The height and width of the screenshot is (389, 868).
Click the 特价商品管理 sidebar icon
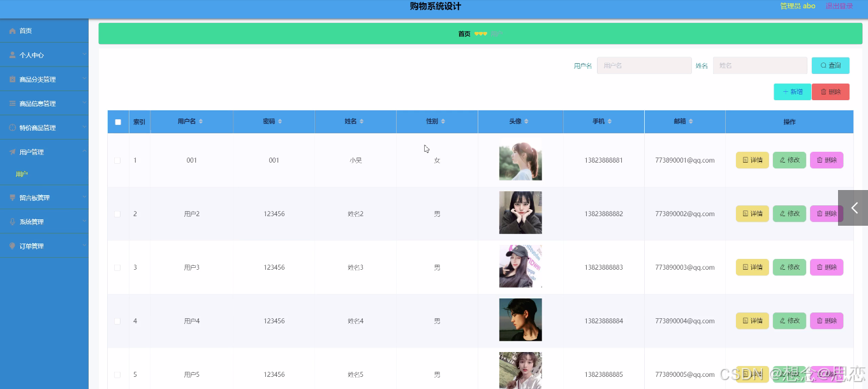(x=12, y=128)
